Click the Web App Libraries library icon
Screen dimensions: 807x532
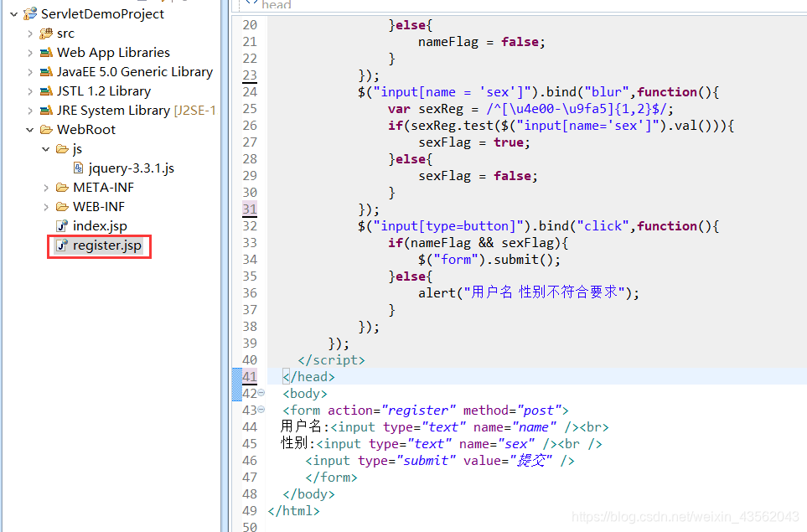46,53
